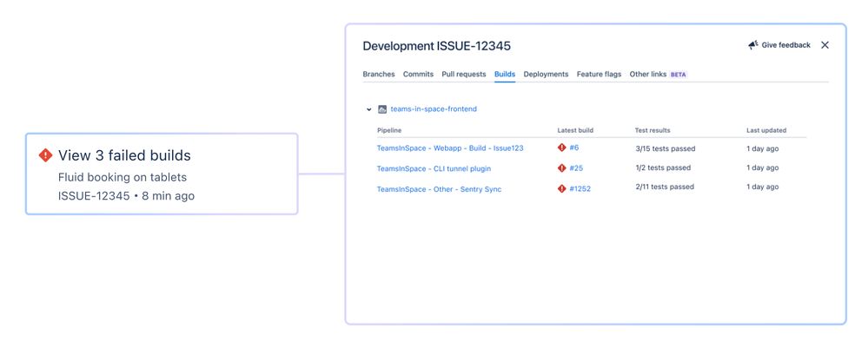
Task: Click the Development ISSUE-12345 dialog title
Action: [x=437, y=47]
